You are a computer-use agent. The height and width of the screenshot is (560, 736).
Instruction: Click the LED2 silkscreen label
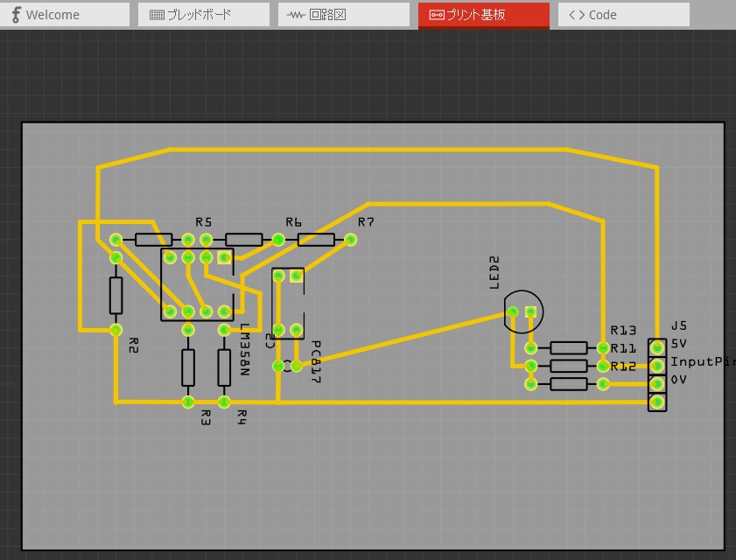[494, 272]
